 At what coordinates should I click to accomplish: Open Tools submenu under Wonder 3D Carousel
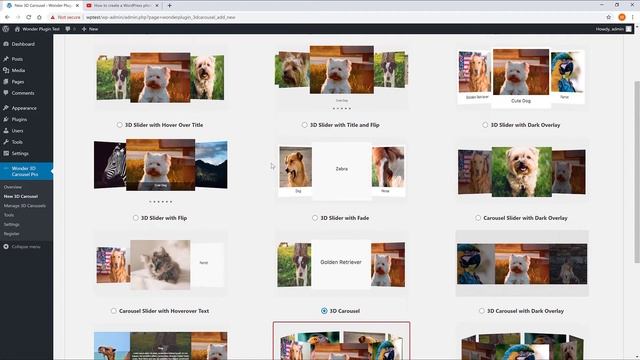coord(9,215)
